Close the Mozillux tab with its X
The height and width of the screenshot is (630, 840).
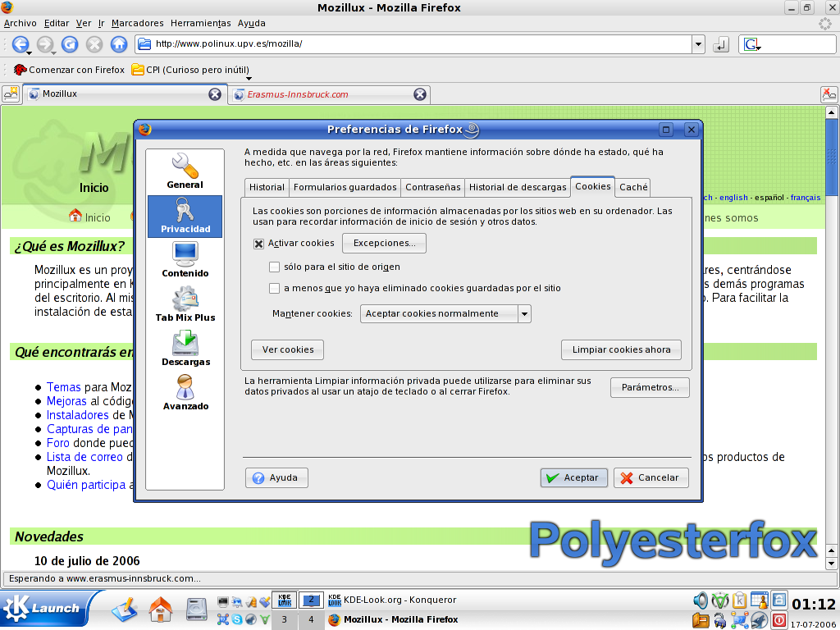[215, 94]
